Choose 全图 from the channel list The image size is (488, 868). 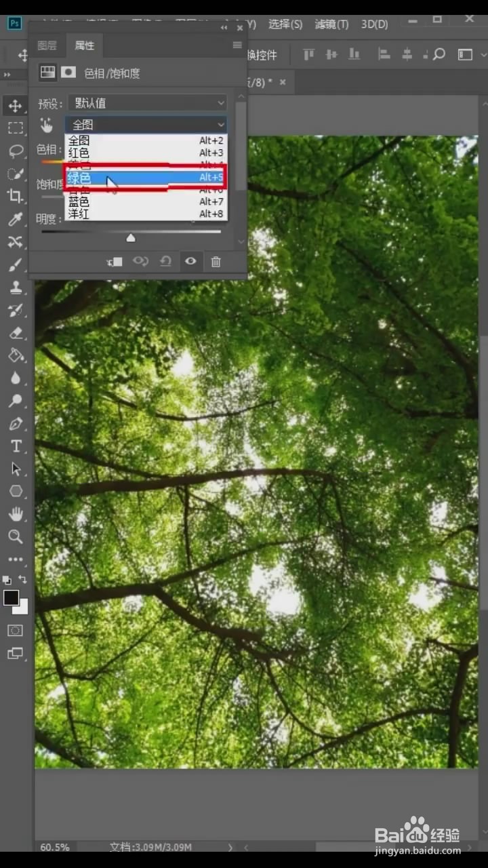146,141
